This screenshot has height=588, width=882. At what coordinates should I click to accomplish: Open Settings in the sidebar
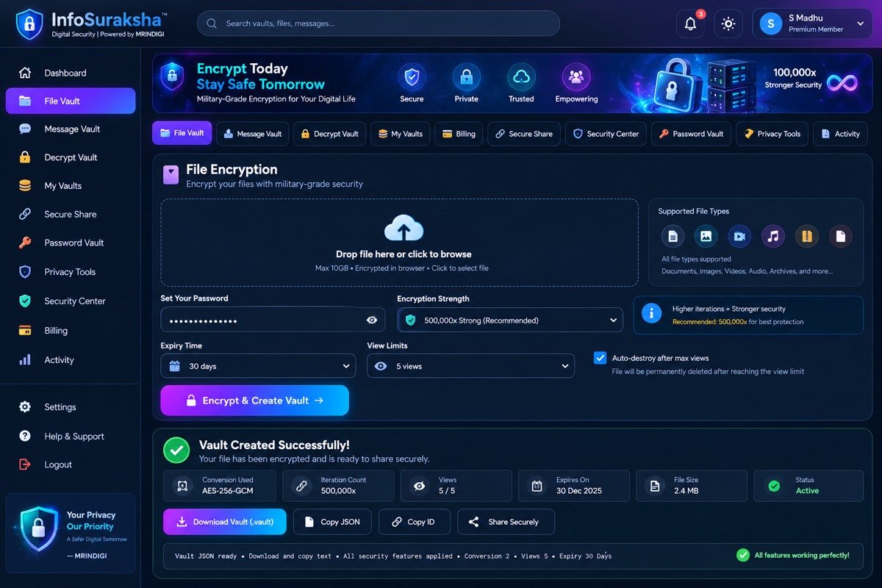(71, 407)
